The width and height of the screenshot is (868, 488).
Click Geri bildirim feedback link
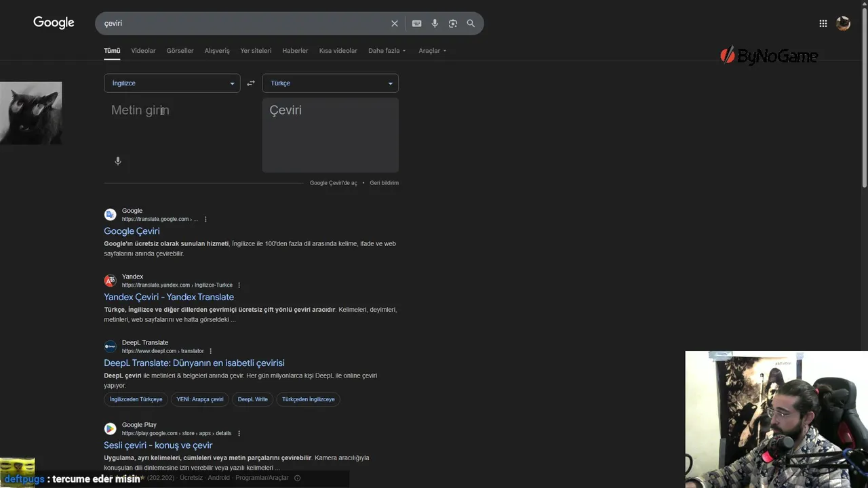point(384,183)
